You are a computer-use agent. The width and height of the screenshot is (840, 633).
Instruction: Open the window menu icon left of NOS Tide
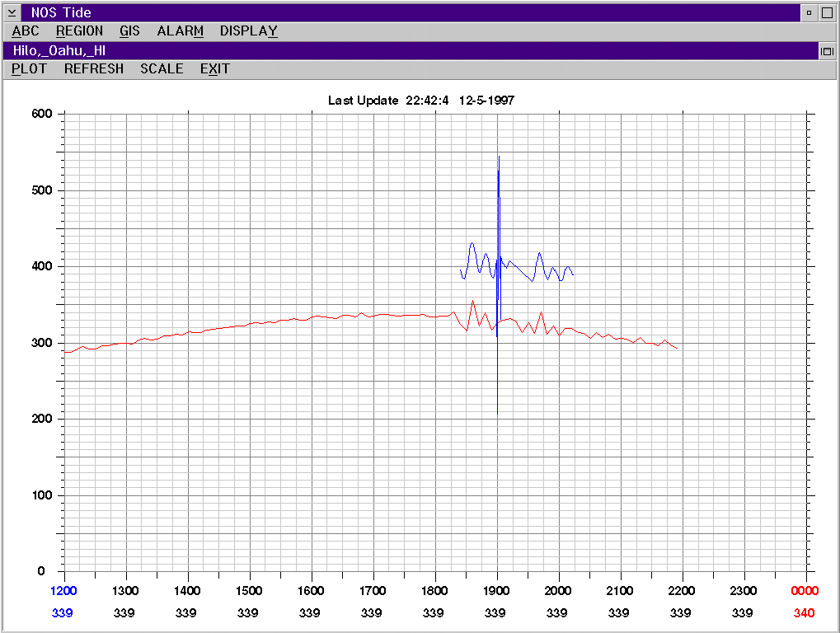coord(12,12)
